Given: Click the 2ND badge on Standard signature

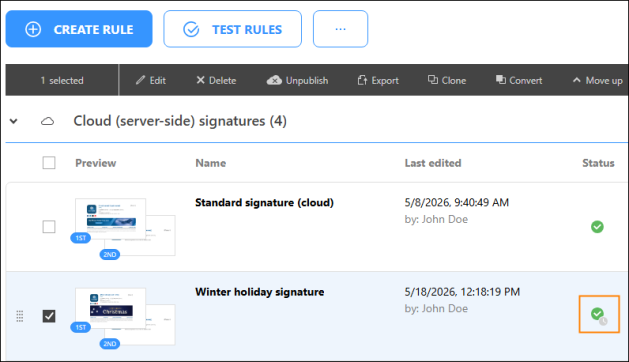Looking at the screenshot, I should pos(110,254).
